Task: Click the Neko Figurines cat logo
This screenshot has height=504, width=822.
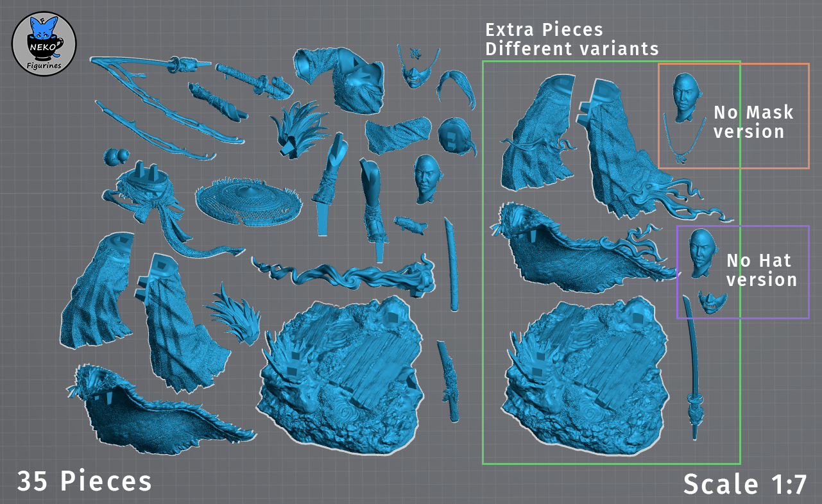Action: coord(44,45)
